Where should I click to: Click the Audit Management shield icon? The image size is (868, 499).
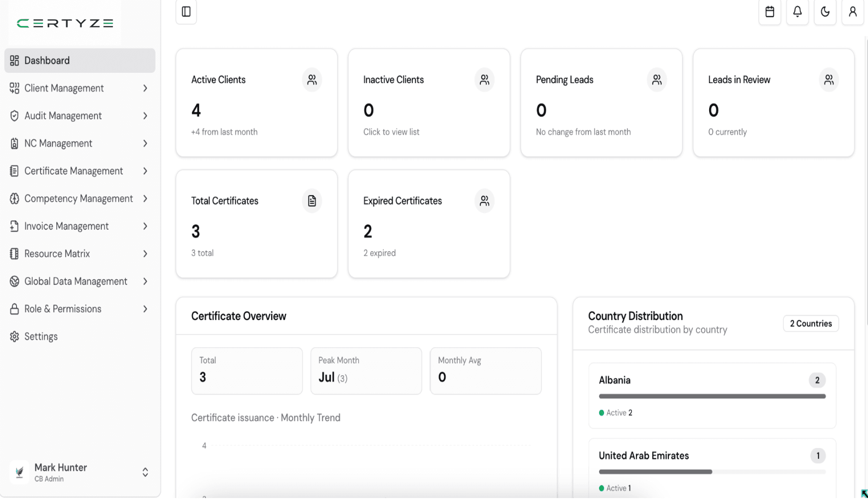tap(14, 116)
